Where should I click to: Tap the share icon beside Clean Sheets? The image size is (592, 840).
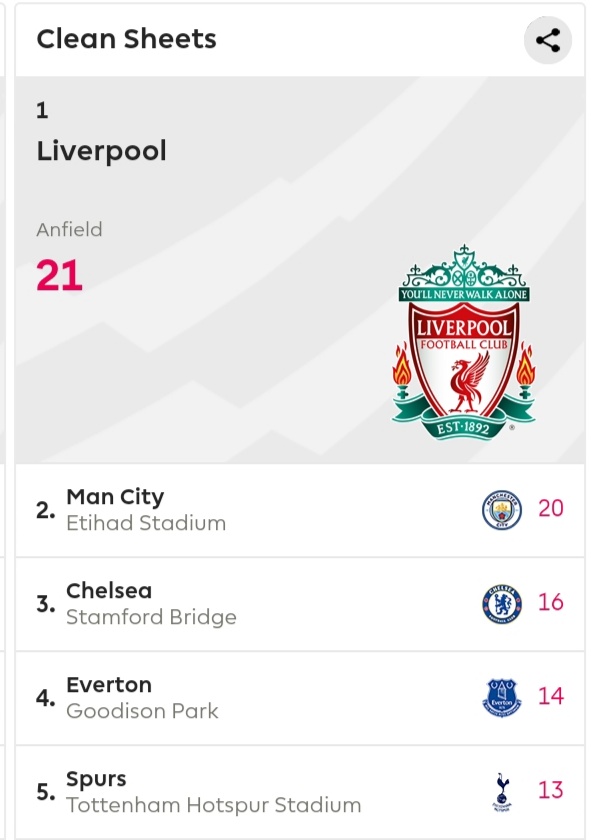548,40
